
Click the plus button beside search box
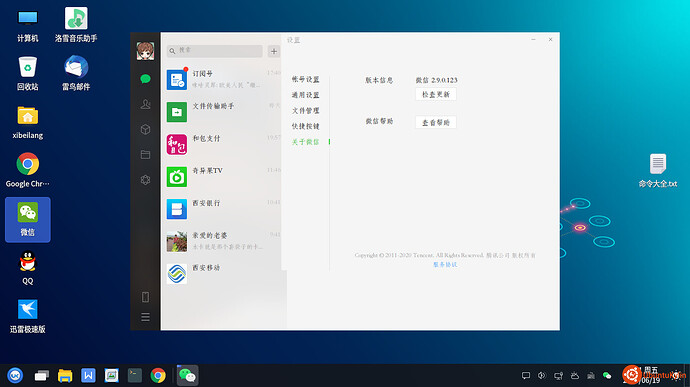tap(274, 51)
